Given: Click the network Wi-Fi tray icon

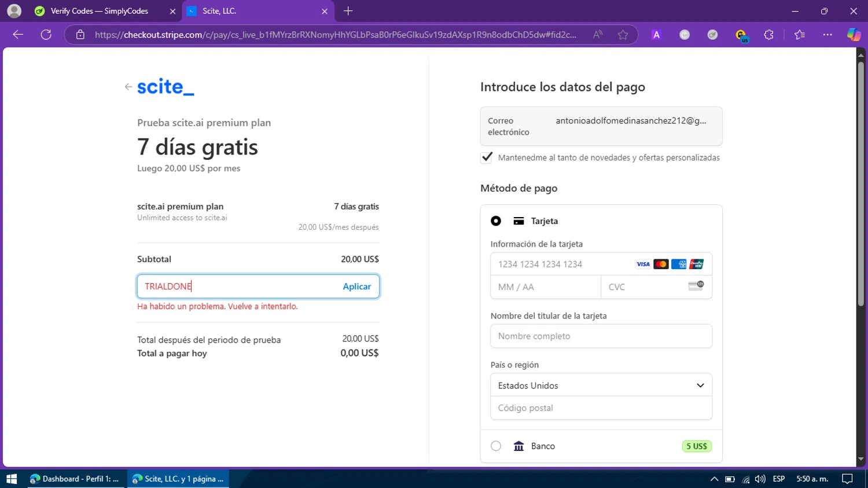Looking at the screenshot, I should (746, 479).
